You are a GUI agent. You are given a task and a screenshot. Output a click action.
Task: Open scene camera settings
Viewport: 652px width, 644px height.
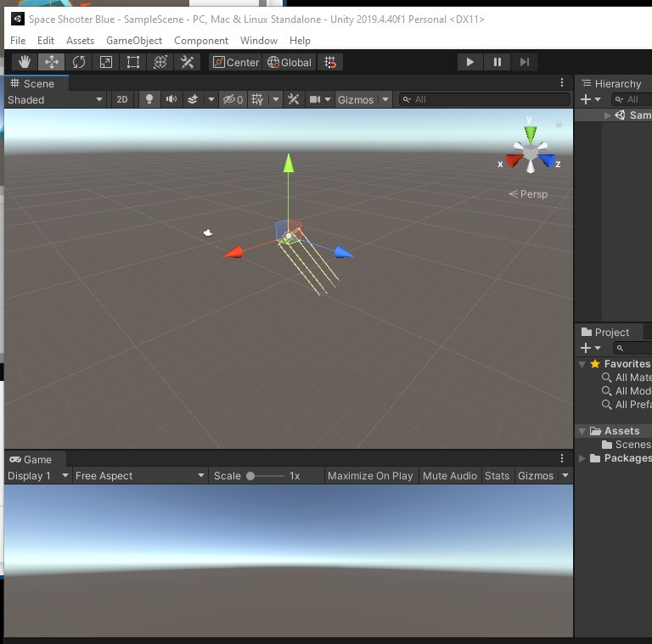315,100
